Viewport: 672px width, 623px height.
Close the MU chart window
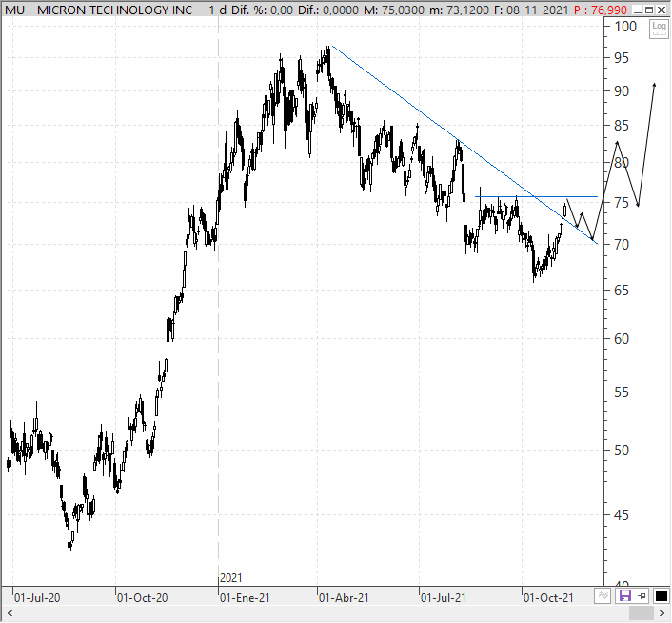pos(662,10)
